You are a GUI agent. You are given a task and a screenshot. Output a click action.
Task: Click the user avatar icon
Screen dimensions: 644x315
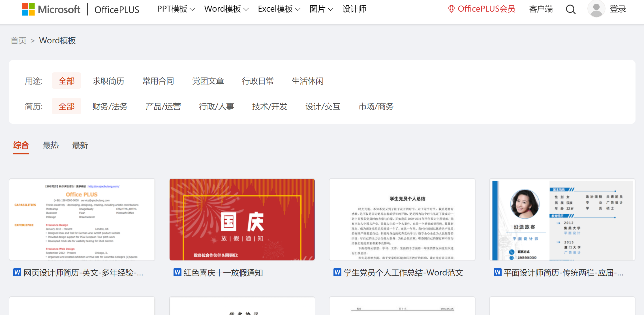pos(596,9)
